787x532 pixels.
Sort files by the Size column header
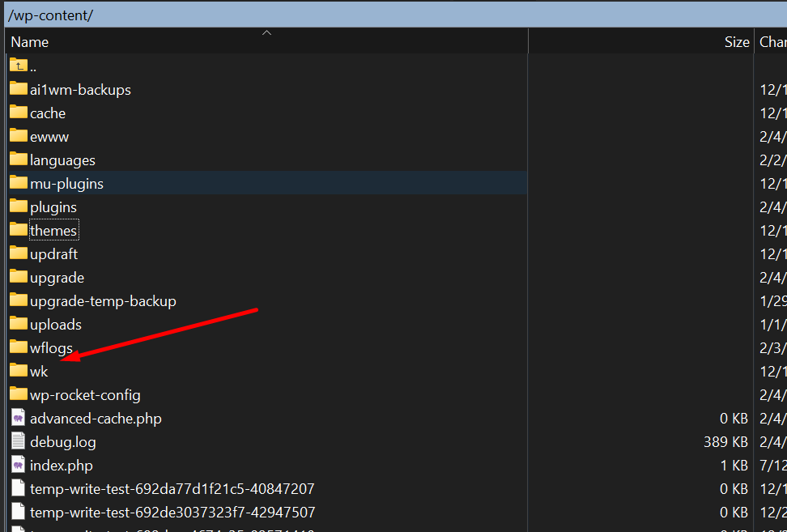(736, 42)
